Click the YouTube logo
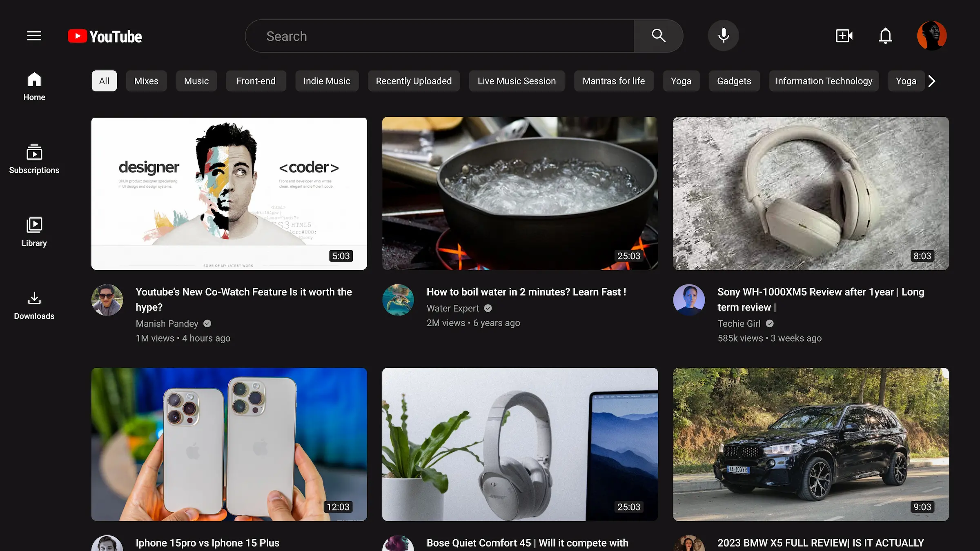Viewport: 980px width, 551px height. point(105,36)
